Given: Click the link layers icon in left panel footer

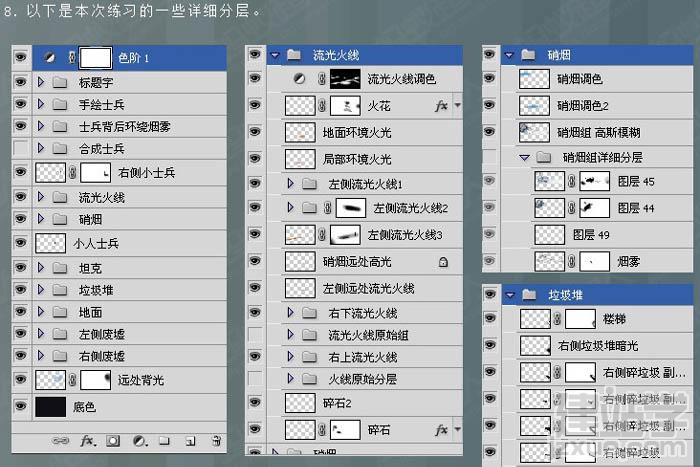Looking at the screenshot, I should coord(60,441).
